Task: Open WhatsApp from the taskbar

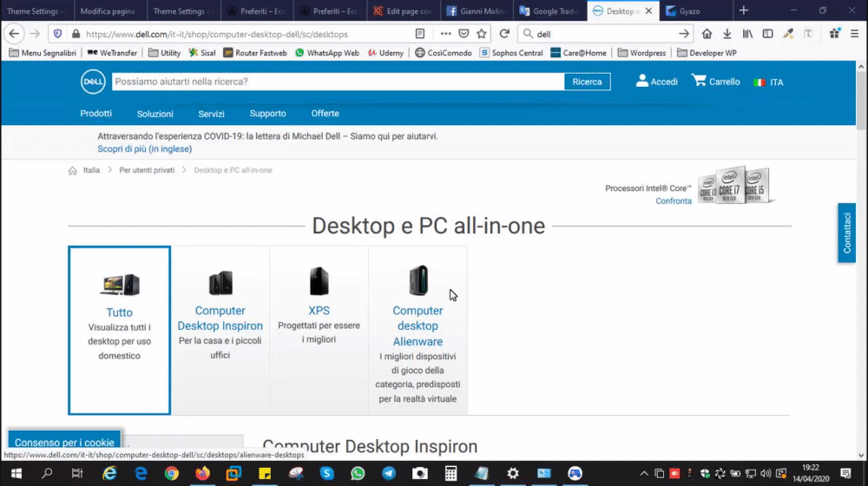Action: tap(358, 473)
